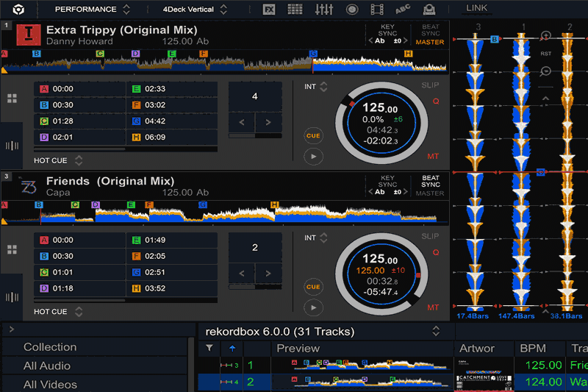The image size is (588, 392).
Task: Trigger hot cue A 00:00 on deck 1
Action: (79, 89)
